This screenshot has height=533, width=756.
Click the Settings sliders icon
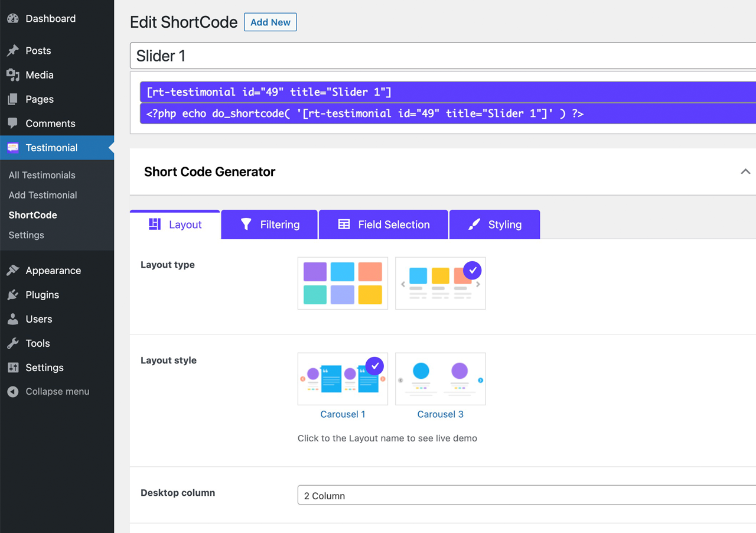(x=13, y=368)
